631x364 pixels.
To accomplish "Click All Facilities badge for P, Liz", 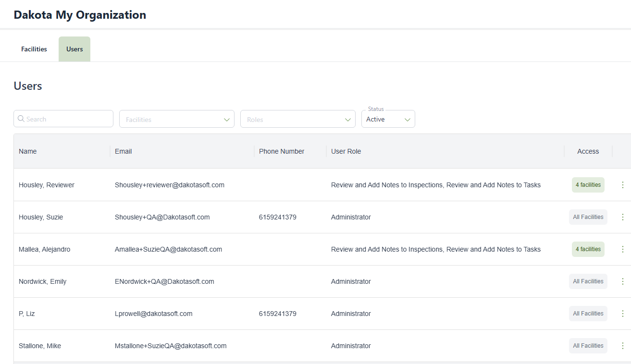I will (x=588, y=314).
